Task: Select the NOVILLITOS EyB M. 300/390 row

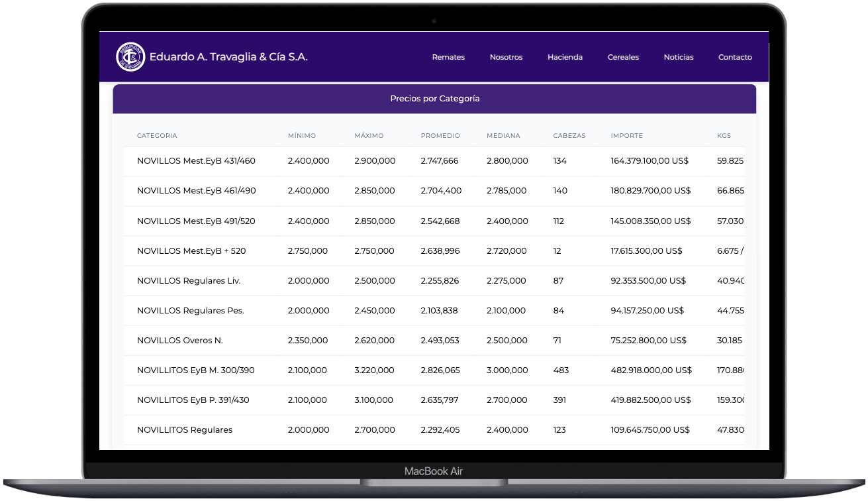Action: pyautogui.click(x=195, y=370)
